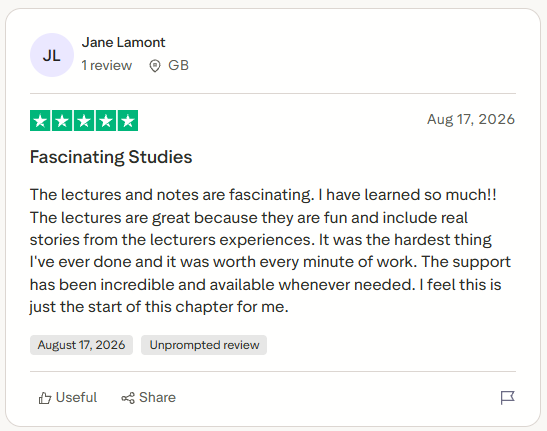Open the Fascinating Studies review title
Screen dimensions: 547x431
[111, 157]
